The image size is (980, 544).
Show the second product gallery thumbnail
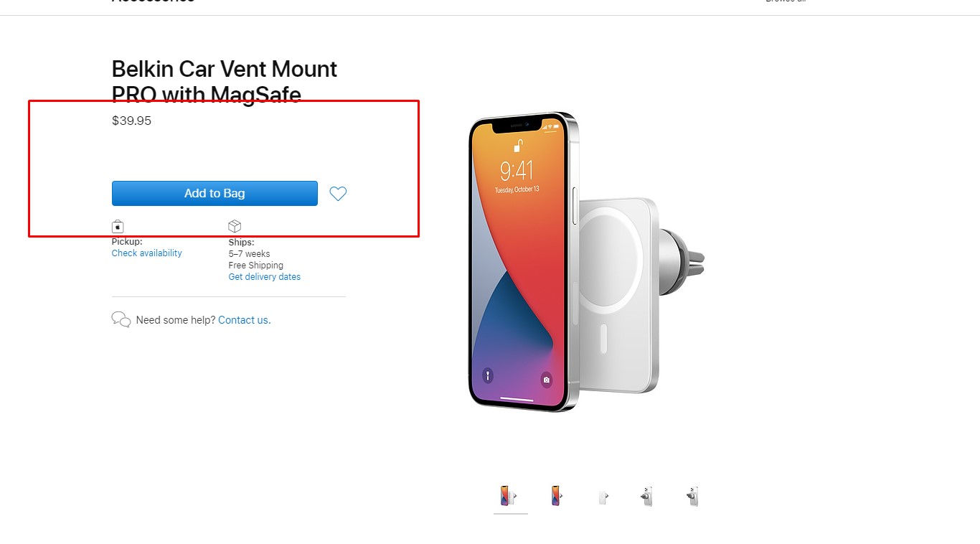click(x=556, y=496)
